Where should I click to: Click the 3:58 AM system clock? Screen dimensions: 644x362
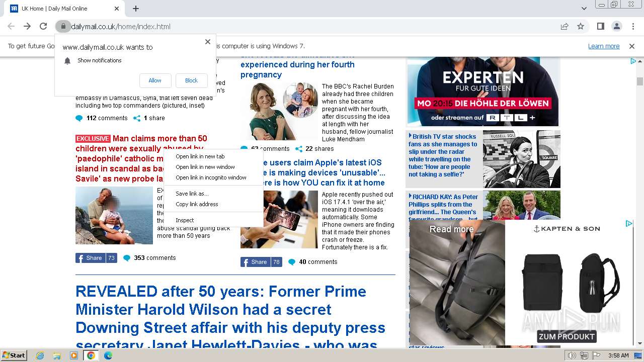point(618,355)
